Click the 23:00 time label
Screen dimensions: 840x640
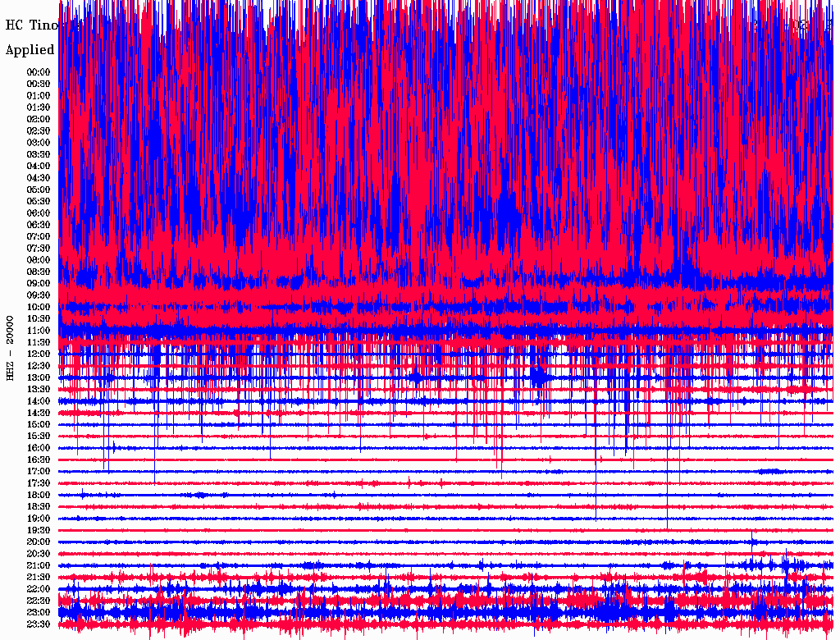coord(39,613)
